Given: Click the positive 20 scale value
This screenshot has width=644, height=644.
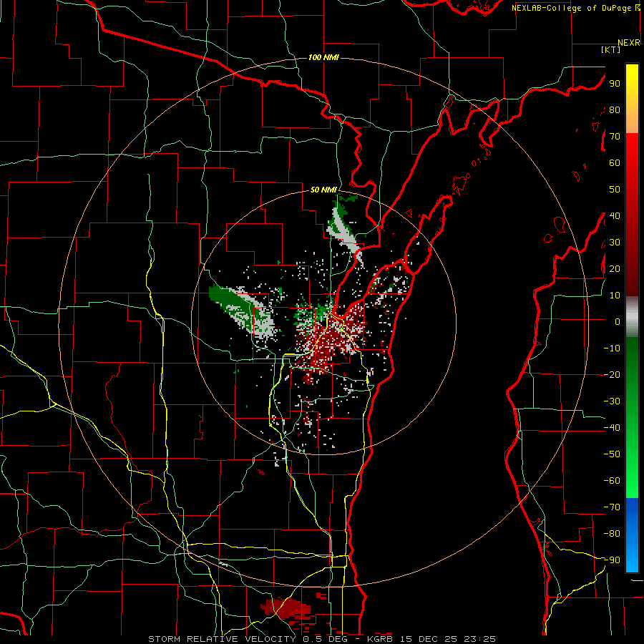Looking at the screenshot, I should [x=615, y=268].
